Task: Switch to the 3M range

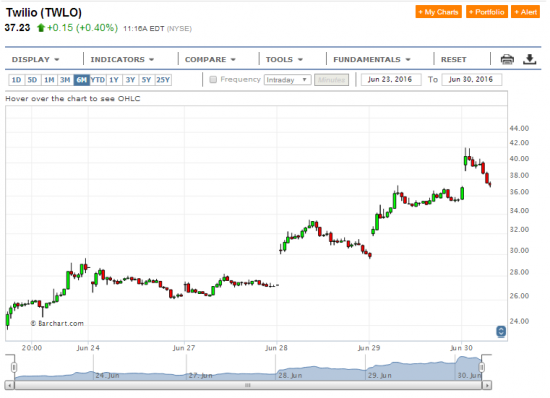Action: 65,80
